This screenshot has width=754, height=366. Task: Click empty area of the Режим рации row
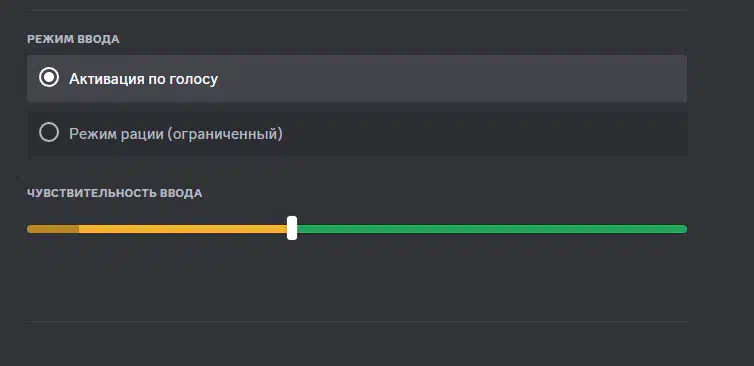click(x=481, y=133)
